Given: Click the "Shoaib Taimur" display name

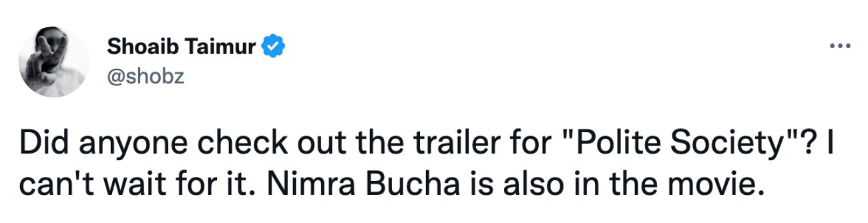Looking at the screenshot, I should click(x=181, y=46).
